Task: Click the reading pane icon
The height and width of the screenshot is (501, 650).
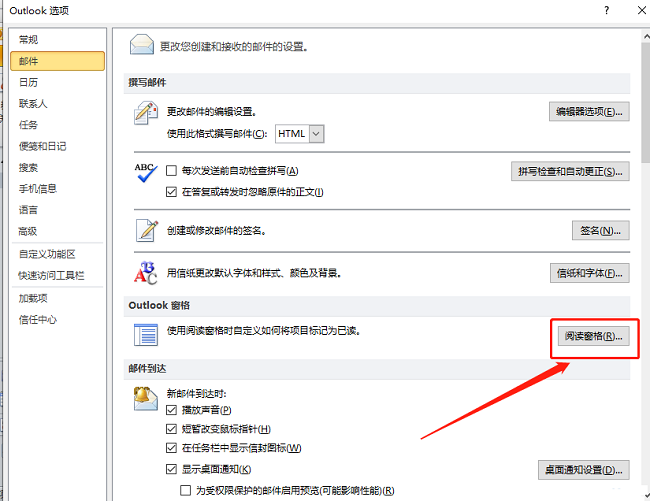Action: click(146, 335)
